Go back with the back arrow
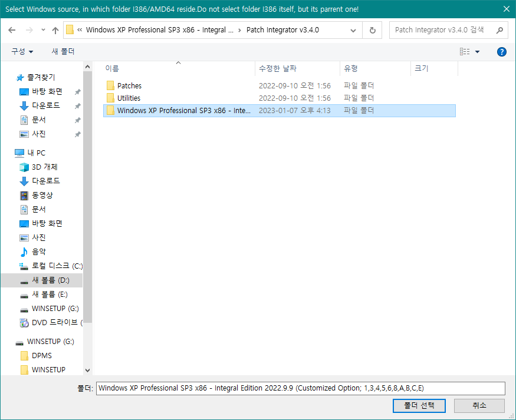Viewport: 516px width, 420px height. pos(12,30)
